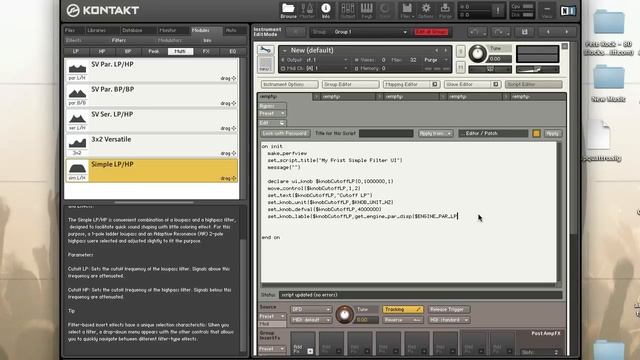640x360 pixels.
Task: Toggle the Info pane icon
Action: click(x=326, y=11)
